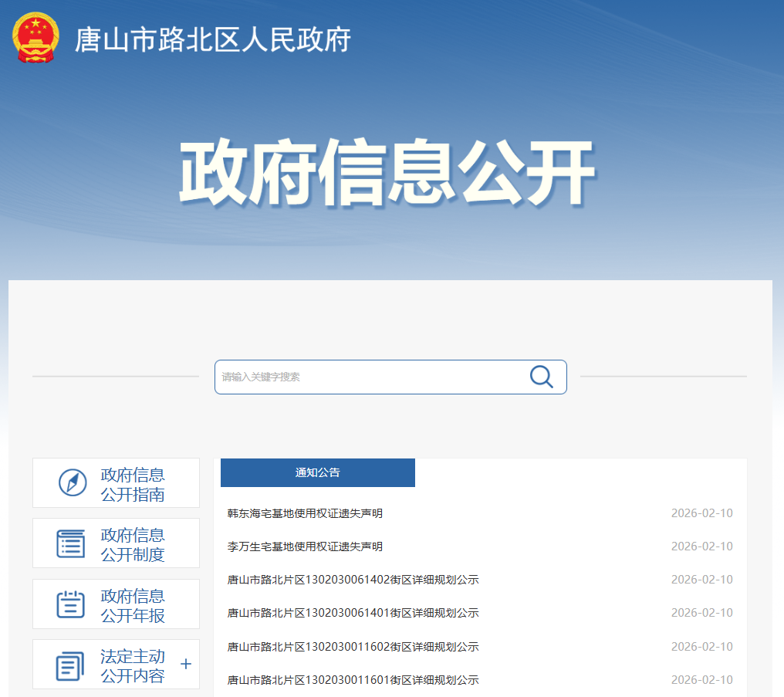Screen dimensions: 784x697
Task: Click the keyword search input field
Action: pyautogui.click(x=370, y=377)
